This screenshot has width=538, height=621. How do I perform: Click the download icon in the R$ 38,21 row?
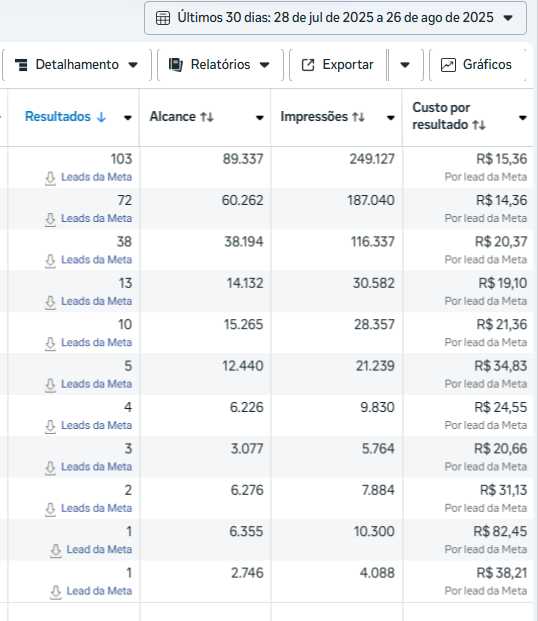56,592
